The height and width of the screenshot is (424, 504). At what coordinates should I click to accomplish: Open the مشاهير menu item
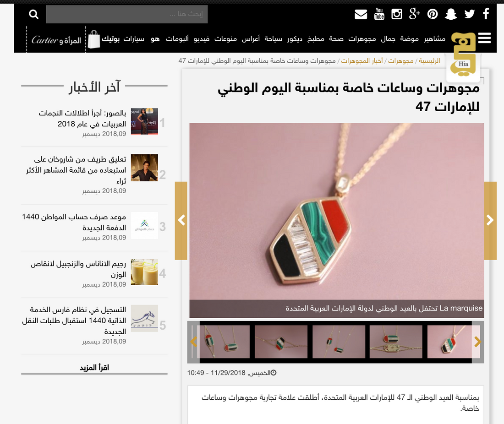[434, 39]
